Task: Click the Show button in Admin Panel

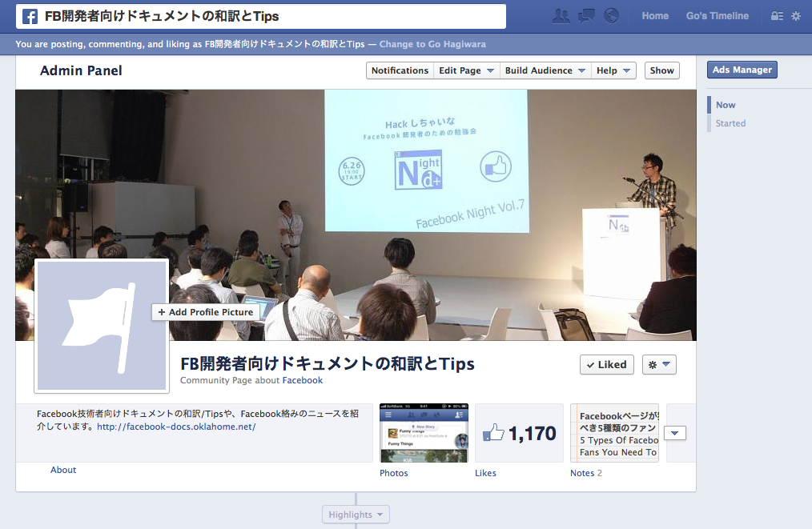Action: 661,70
